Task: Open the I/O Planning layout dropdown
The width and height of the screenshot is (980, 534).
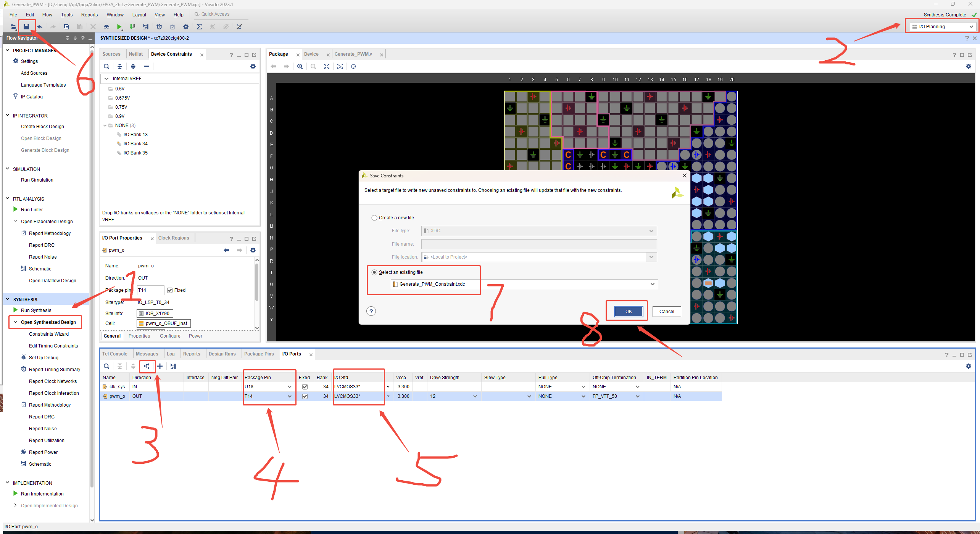Action: (x=941, y=27)
